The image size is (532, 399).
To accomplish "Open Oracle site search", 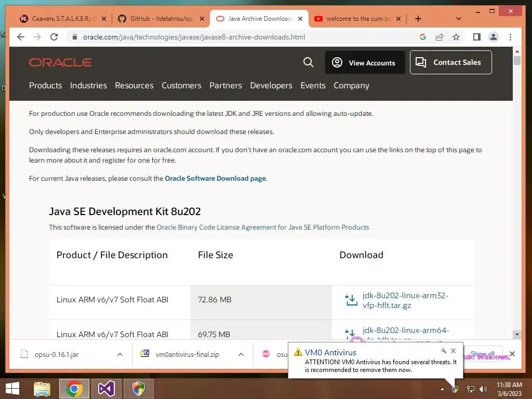I will coord(308,62).
